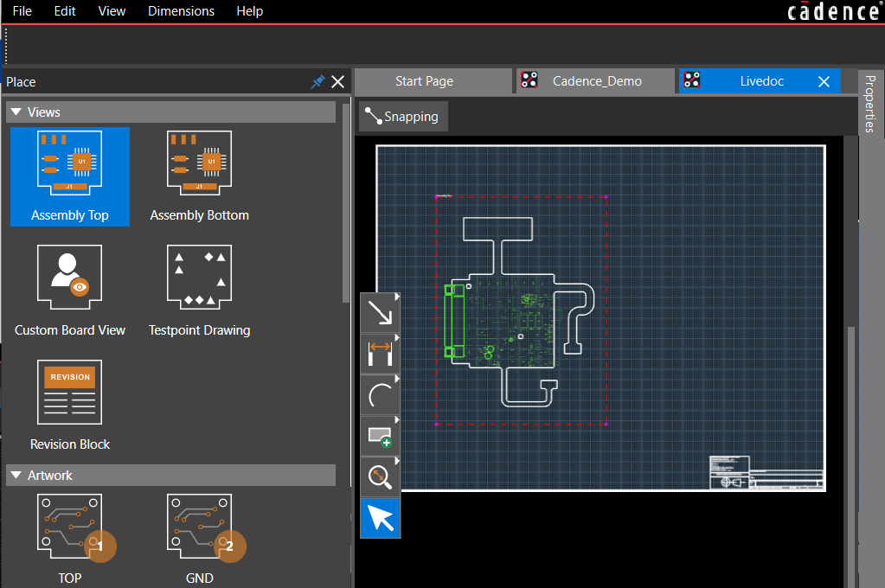Click the drawing canvas vertical scrollbar

(851, 457)
